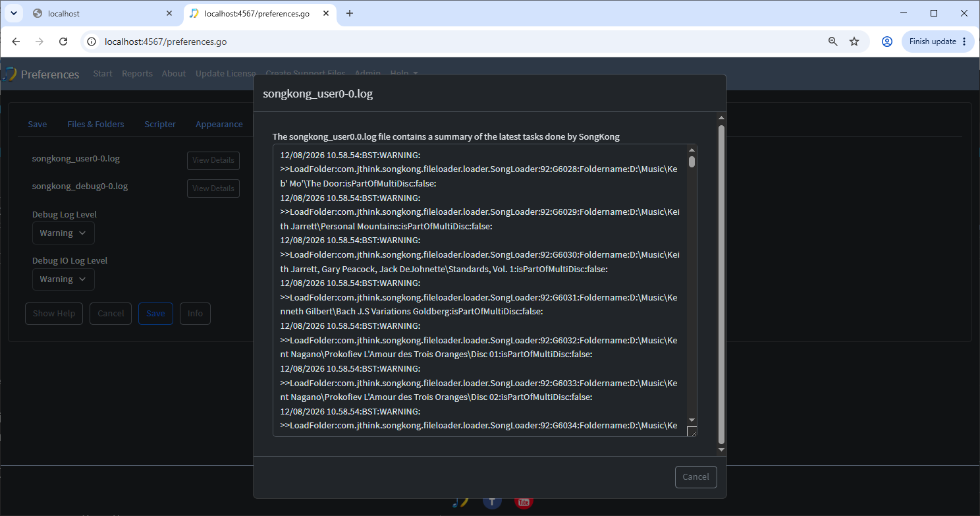This screenshot has height=516, width=980.
Task: Click the SongKong music note icon in the footer
Action: coord(460,502)
